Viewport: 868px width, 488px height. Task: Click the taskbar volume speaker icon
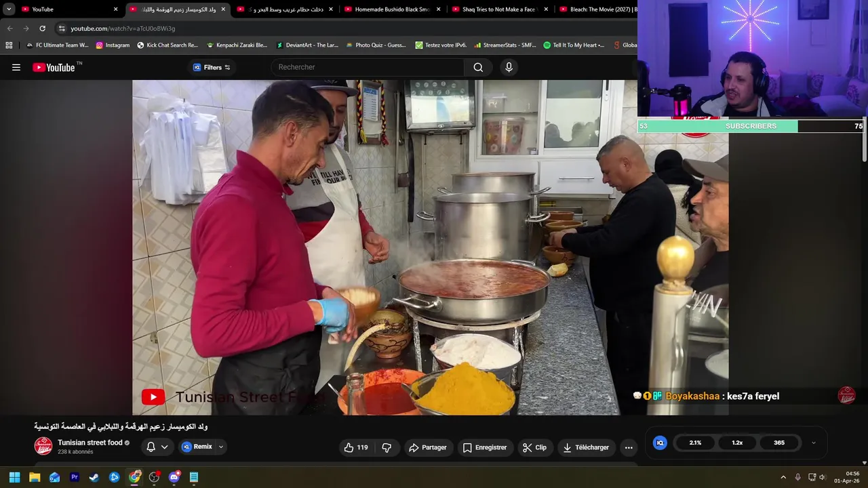(823, 477)
